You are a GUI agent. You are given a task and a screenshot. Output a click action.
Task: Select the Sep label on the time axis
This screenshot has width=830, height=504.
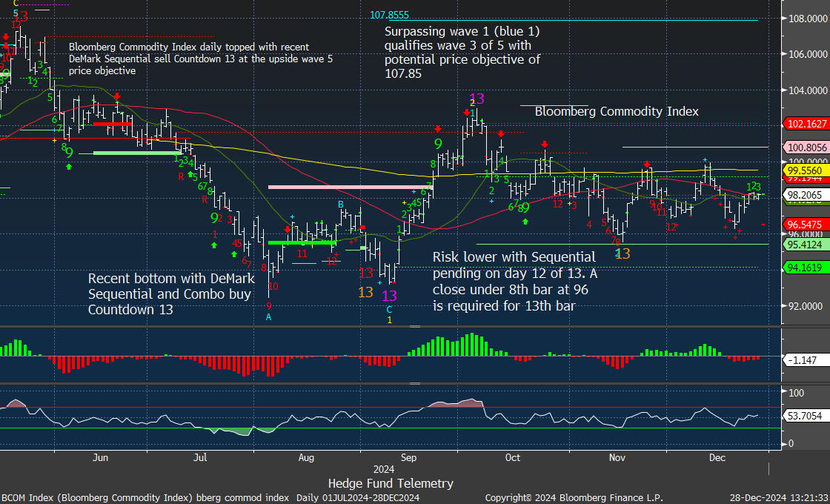(x=407, y=457)
